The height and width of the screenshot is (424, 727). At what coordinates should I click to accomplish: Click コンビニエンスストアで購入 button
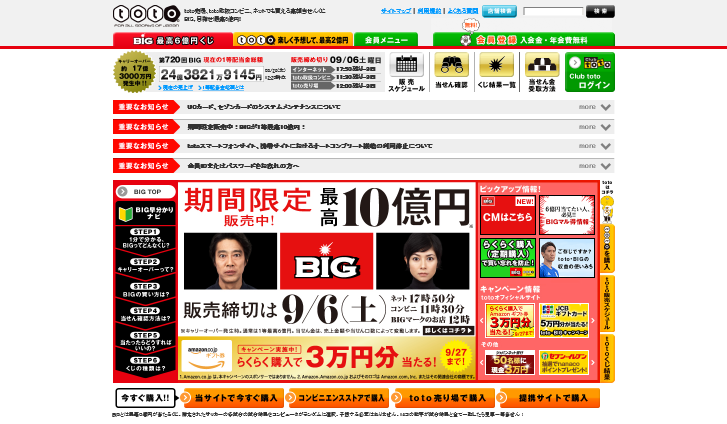pyautogui.click(x=337, y=398)
